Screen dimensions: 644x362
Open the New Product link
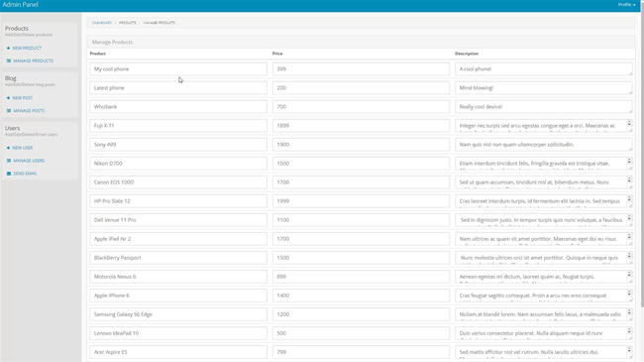(27, 49)
